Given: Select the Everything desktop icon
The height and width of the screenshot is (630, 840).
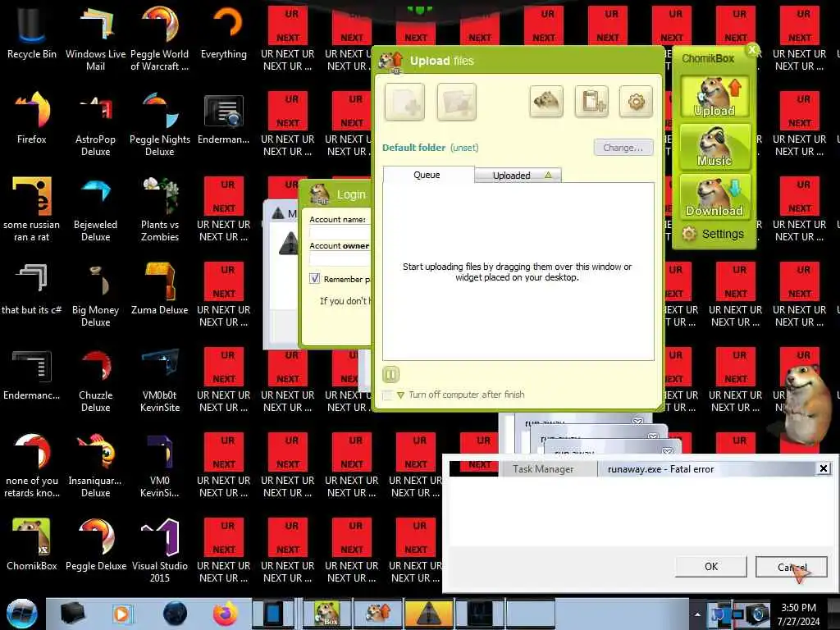Looking at the screenshot, I should tap(224, 33).
